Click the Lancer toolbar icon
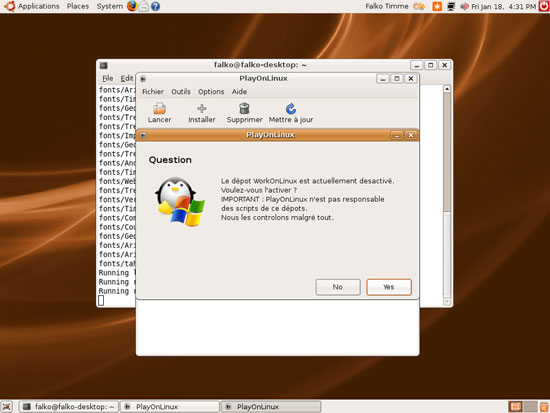Viewport: 550px width, 413px height. 159,108
